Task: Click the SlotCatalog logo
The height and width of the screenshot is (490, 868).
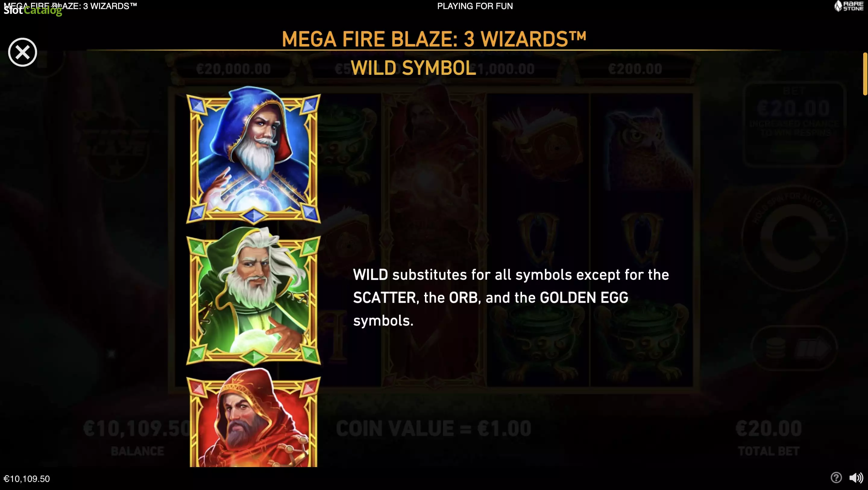Action: click(33, 10)
